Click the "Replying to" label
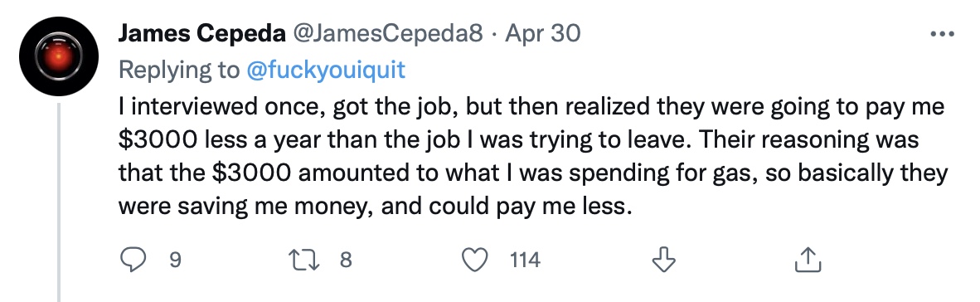Image resolution: width=980 pixels, height=302 pixels. point(179,70)
